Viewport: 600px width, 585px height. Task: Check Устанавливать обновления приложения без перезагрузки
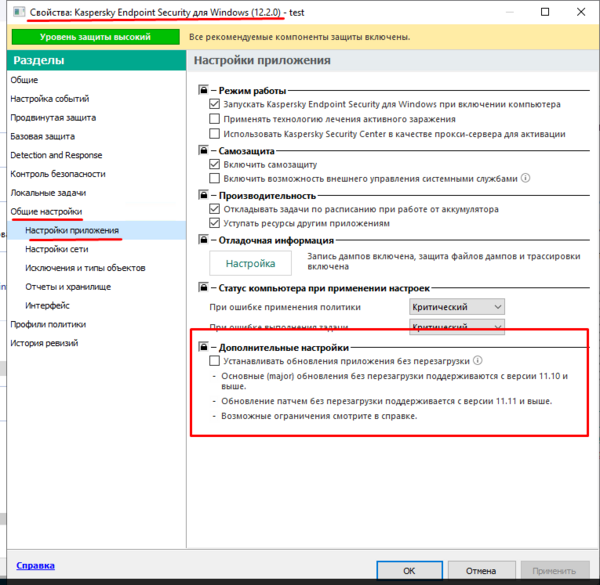click(214, 361)
